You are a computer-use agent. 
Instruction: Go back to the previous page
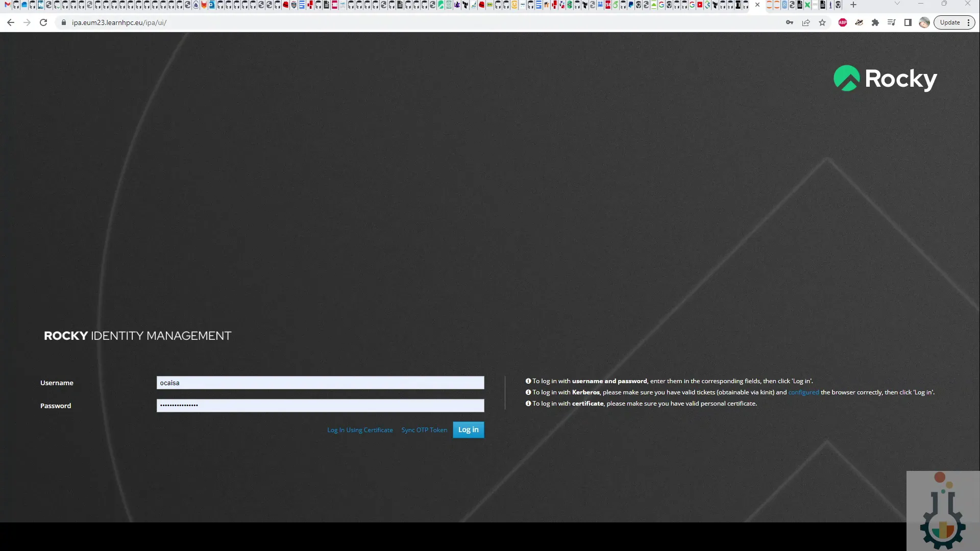pyautogui.click(x=11, y=22)
